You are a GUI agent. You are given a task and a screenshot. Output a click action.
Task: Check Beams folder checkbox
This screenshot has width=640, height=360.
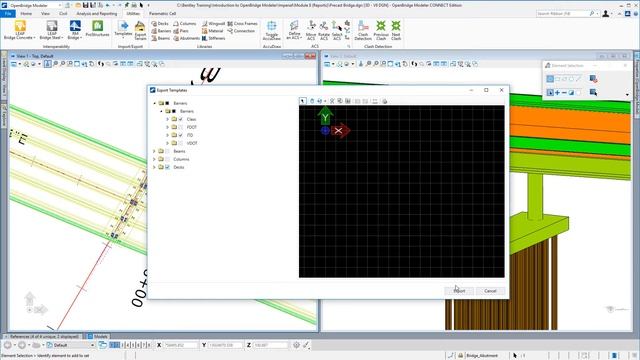tap(167, 151)
